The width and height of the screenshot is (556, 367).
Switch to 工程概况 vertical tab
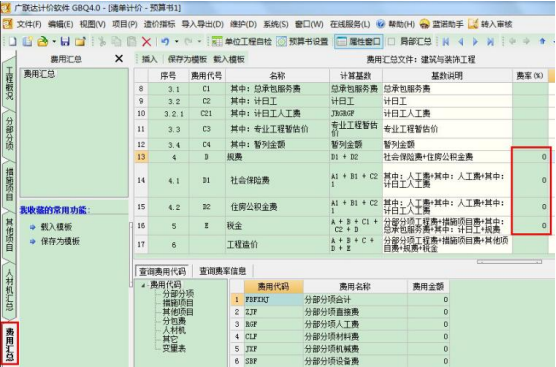(x=9, y=82)
